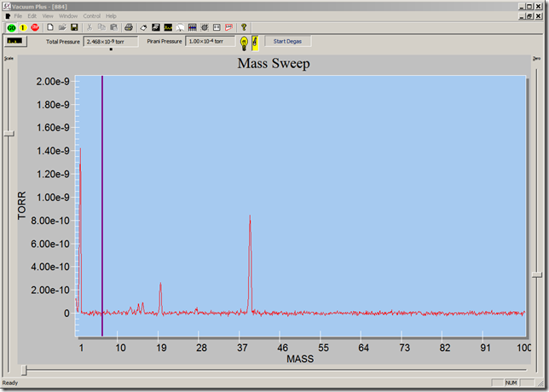Viewport: 549px width, 392px height.
Task: Click the Start Degas button
Action: [x=287, y=41]
